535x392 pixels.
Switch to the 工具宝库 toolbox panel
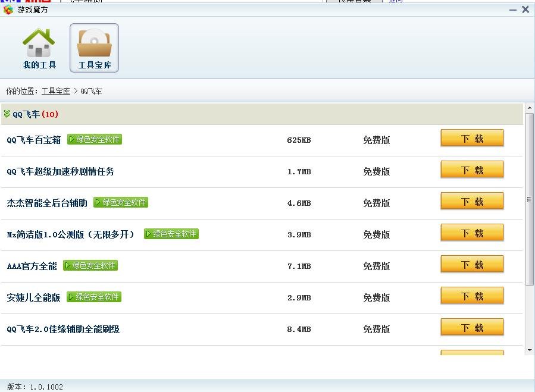(93, 48)
